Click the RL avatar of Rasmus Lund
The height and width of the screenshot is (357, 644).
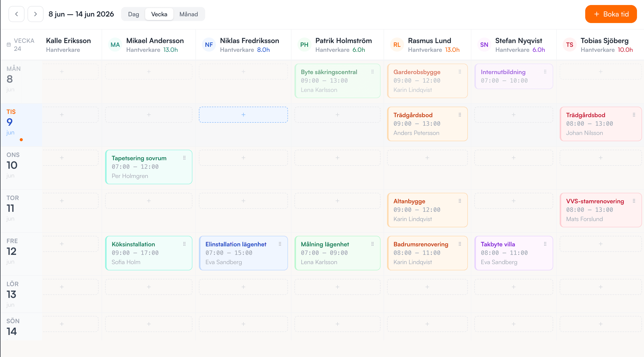pos(397,45)
